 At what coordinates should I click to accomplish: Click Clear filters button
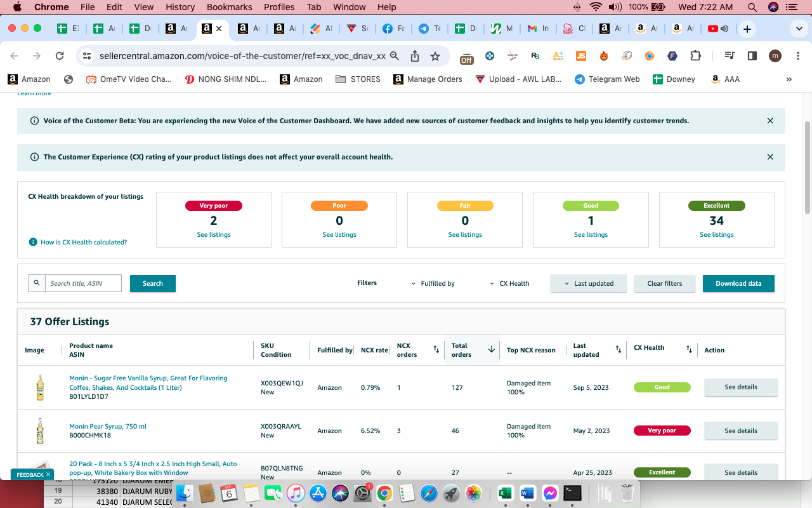tap(665, 283)
